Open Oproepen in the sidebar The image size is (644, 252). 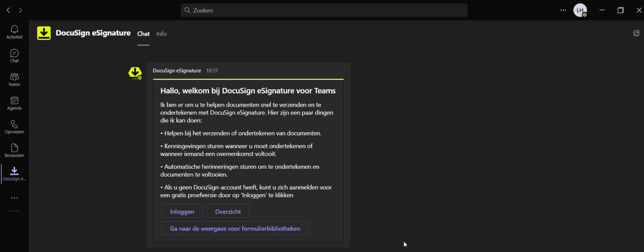tap(14, 126)
